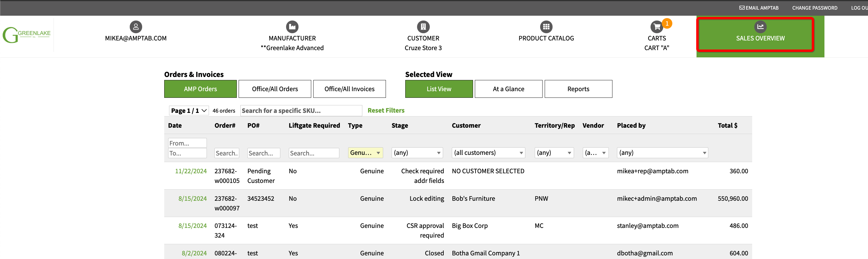
Task: Click the Total $ column header
Action: (x=727, y=126)
